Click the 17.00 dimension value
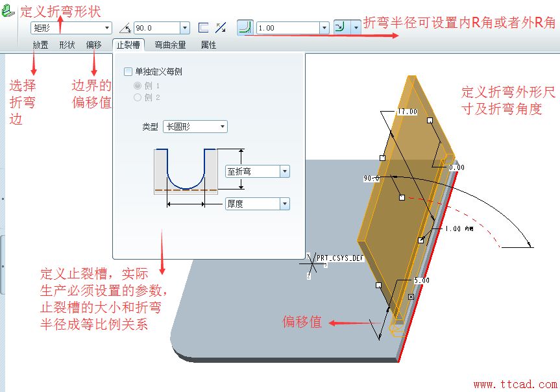 tap(408, 112)
